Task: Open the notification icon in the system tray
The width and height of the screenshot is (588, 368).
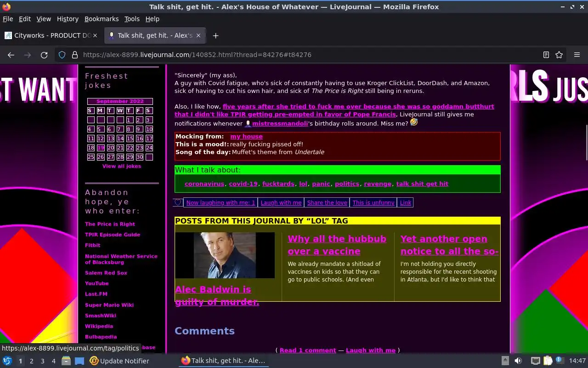Action: 560,360
